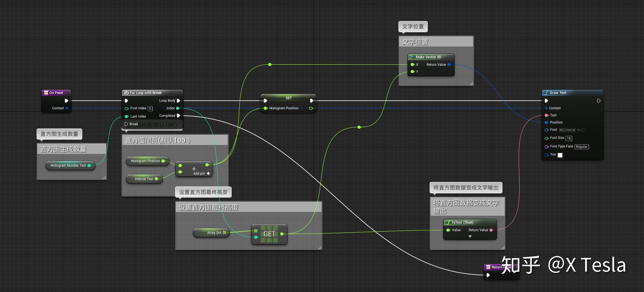The height and width of the screenshot is (292, 644).
Task: Click the function icon on Draw Text node
Action: (547, 93)
